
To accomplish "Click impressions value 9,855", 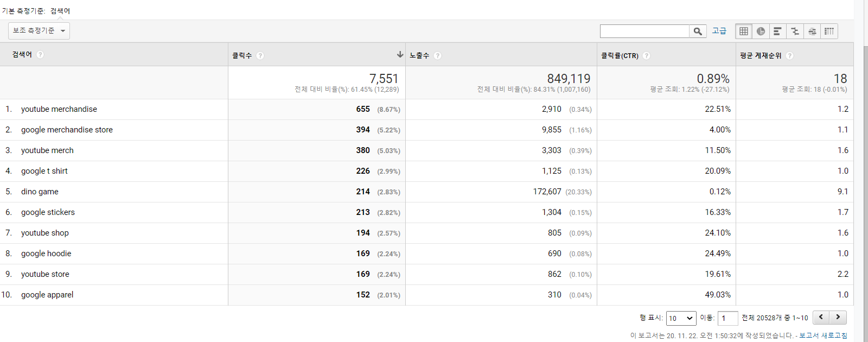I will tap(552, 130).
